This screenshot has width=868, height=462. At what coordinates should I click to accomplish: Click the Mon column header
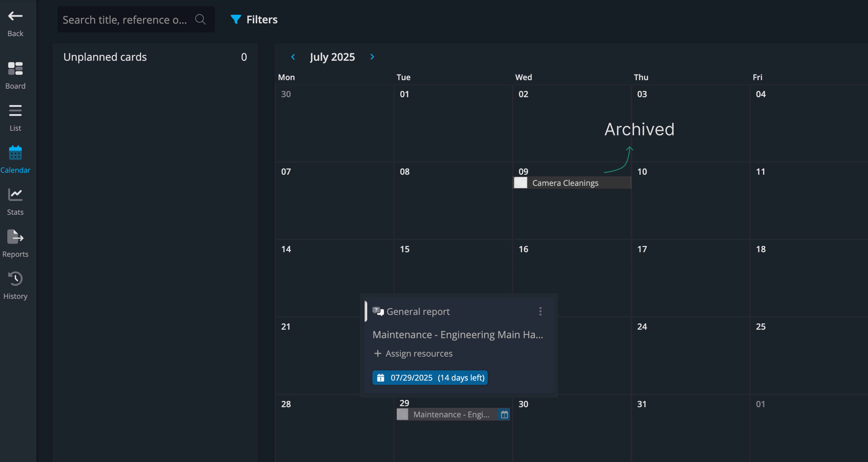click(x=286, y=77)
